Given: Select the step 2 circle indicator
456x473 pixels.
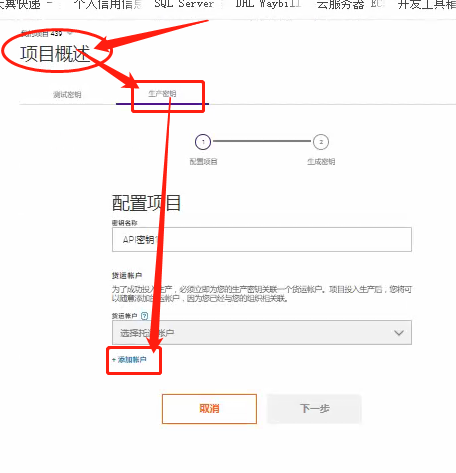Looking at the screenshot, I should click(321, 142).
